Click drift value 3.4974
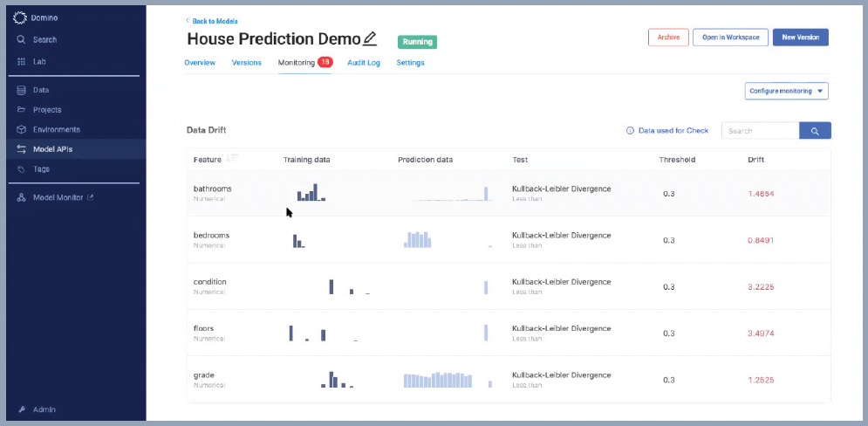Viewport: 868px width, 426px height. pyautogui.click(x=761, y=333)
